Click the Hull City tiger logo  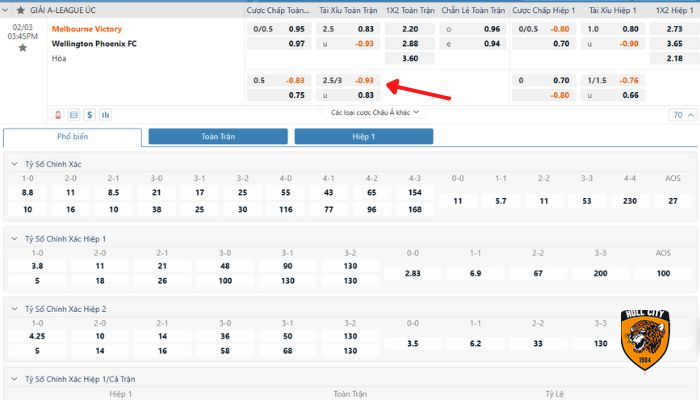click(645, 340)
